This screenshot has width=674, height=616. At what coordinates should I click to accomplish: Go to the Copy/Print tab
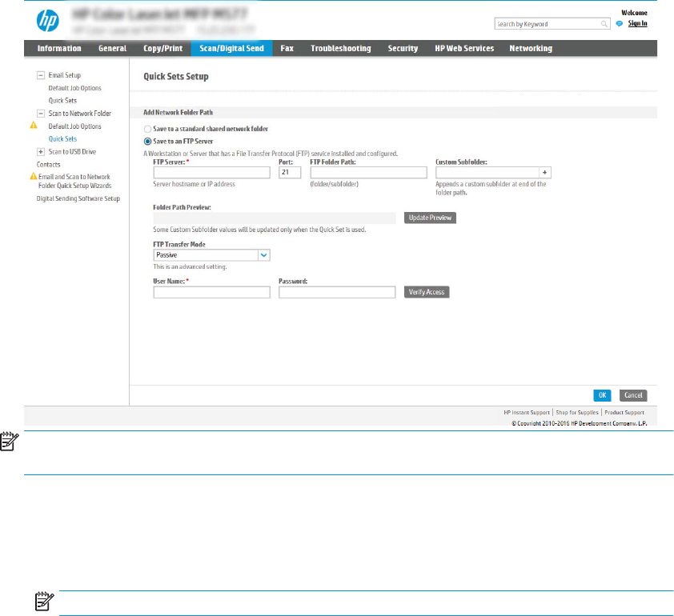pyautogui.click(x=162, y=49)
